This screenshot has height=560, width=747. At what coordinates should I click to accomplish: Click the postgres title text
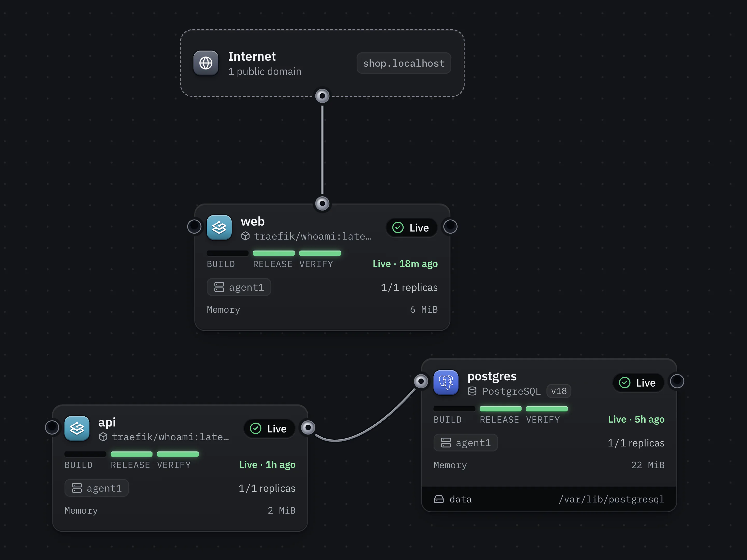(x=492, y=376)
